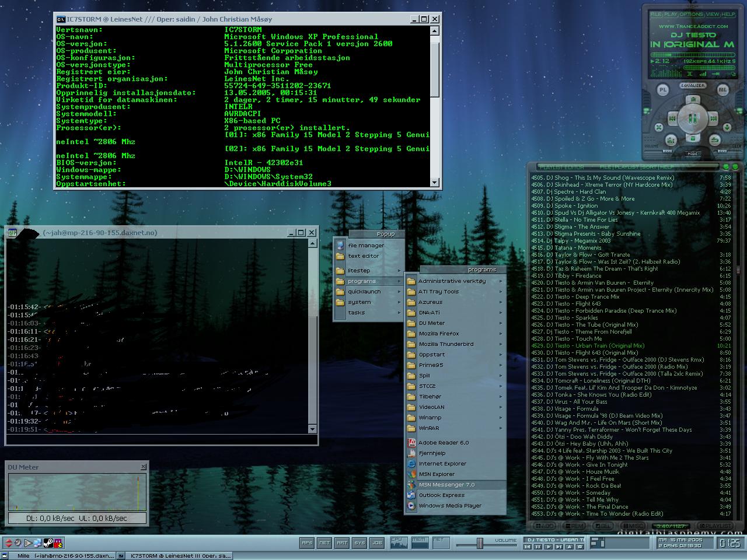Adjust the Winamp SEEK slider

click(722, 151)
